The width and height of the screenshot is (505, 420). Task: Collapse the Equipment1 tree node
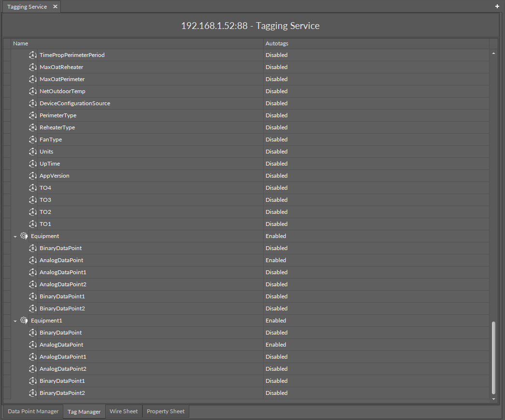coord(15,320)
